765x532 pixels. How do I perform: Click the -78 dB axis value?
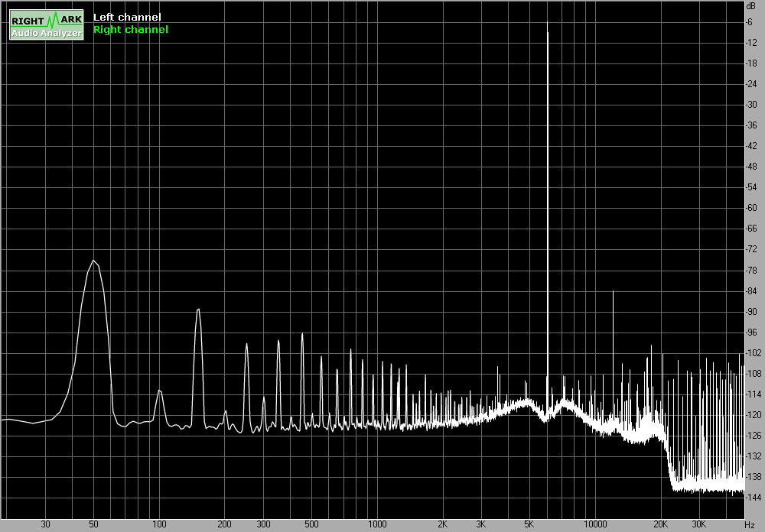click(752, 270)
